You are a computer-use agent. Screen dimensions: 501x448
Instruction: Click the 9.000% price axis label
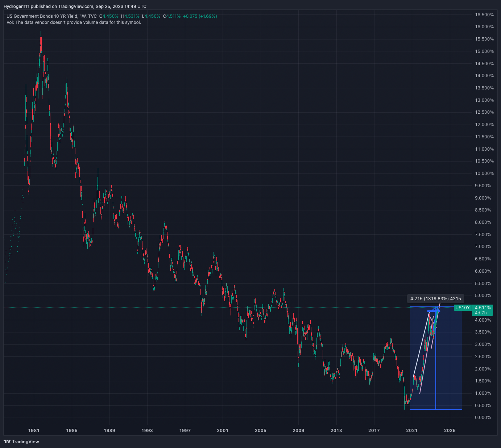pos(483,198)
